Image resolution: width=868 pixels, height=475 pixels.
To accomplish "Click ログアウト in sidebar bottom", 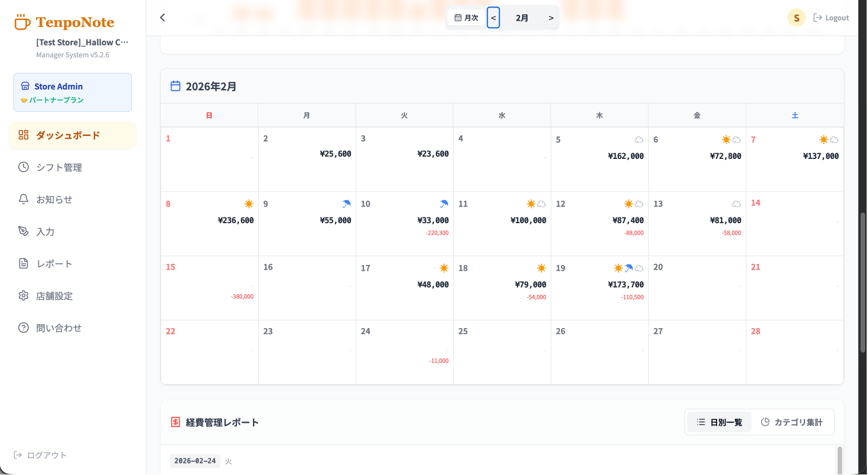I will 40,455.
